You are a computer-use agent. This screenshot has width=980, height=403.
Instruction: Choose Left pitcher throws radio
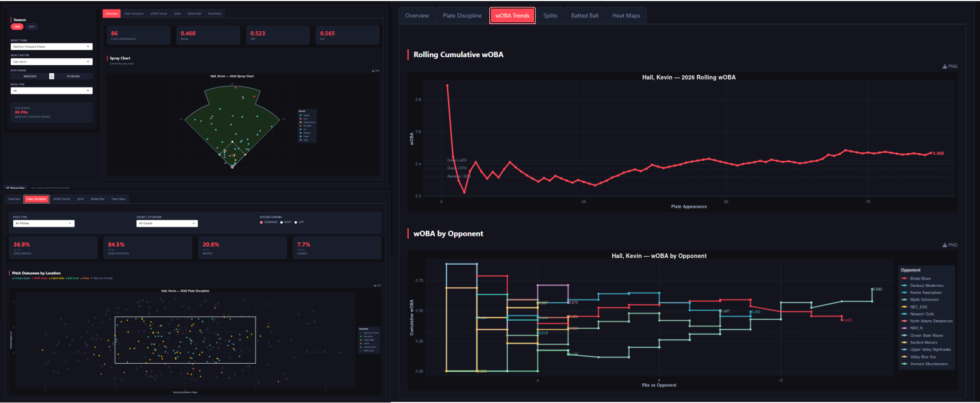point(299,222)
